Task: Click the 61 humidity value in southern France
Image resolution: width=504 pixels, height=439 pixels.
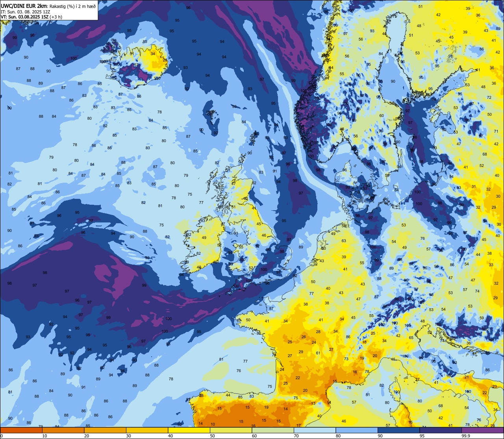Action: [x=318, y=353]
